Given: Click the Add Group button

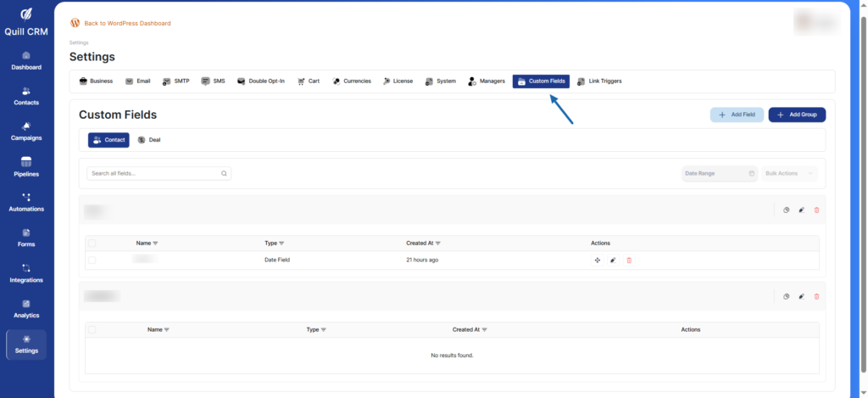Looking at the screenshot, I should [796, 115].
